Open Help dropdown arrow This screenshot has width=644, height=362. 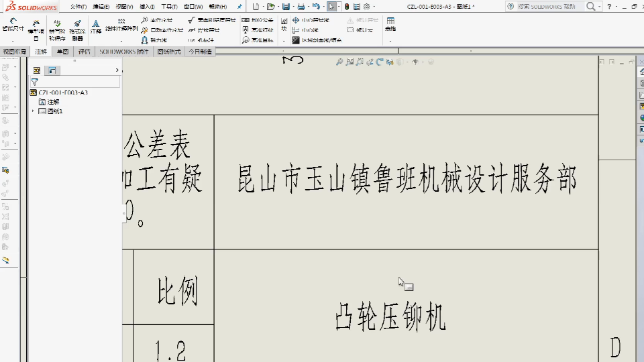point(616,7)
